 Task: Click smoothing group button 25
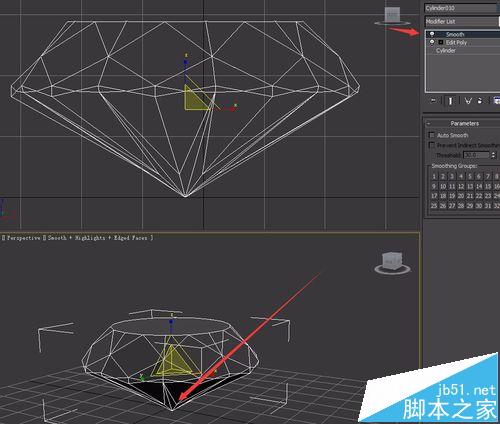(434, 206)
